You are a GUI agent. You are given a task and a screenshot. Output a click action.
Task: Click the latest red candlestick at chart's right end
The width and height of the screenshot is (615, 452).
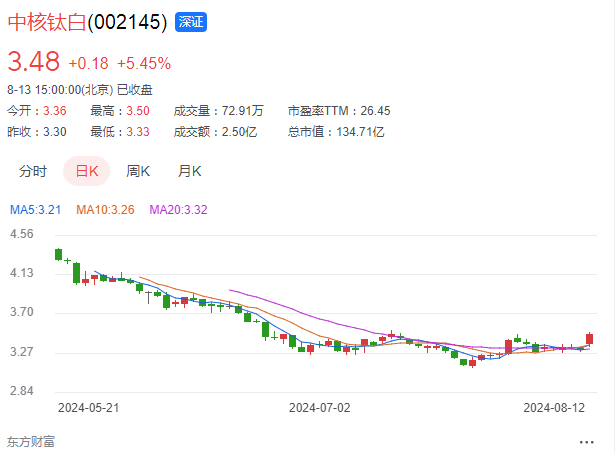click(590, 339)
